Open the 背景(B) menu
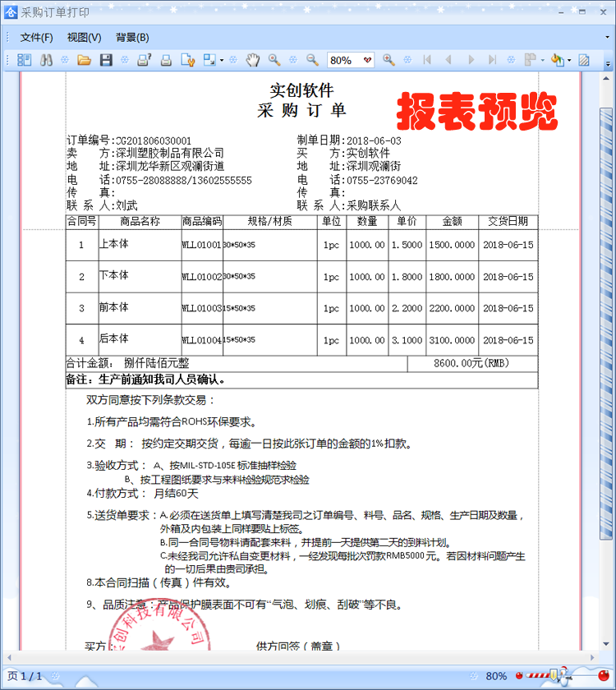This screenshot has width=616, height=690. point(132,38)
